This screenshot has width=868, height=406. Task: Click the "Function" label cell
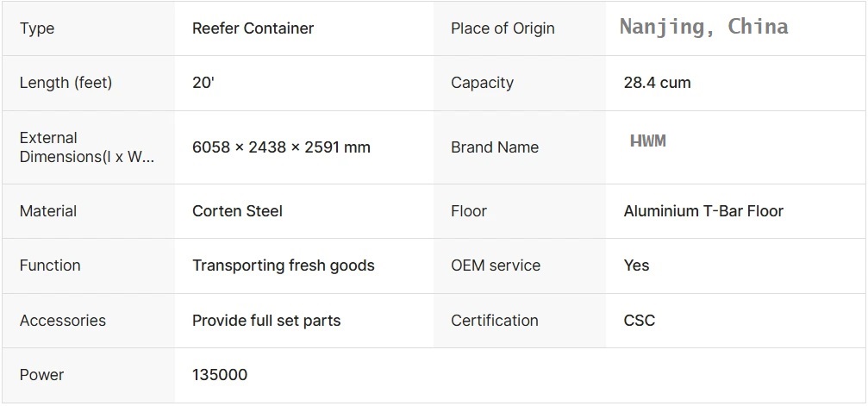coord(50,265)
